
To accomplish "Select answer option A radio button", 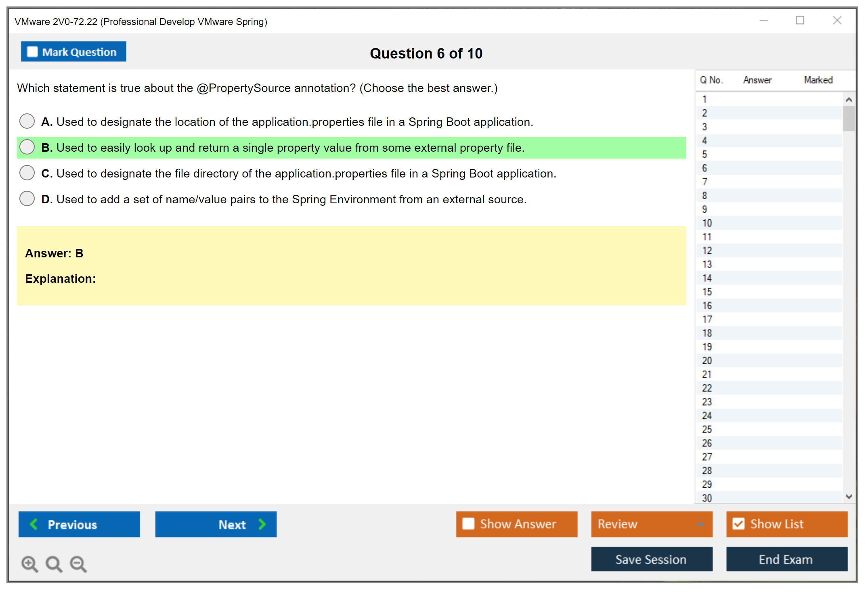I will coord(27,121).
